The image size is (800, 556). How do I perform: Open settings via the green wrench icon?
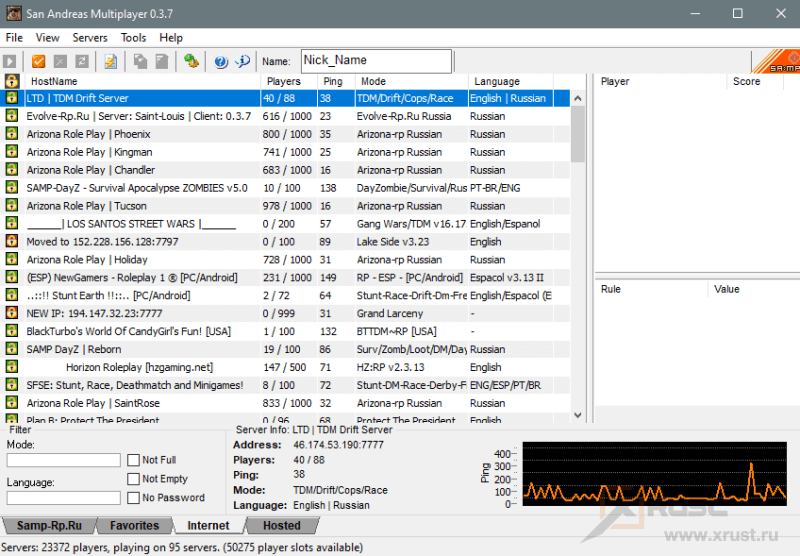191,62
